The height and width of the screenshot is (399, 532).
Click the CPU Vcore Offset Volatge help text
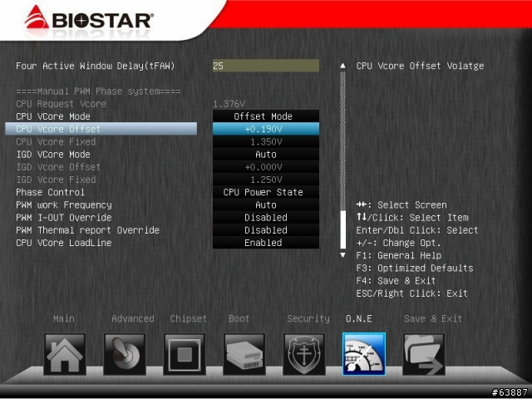(420, 66)
